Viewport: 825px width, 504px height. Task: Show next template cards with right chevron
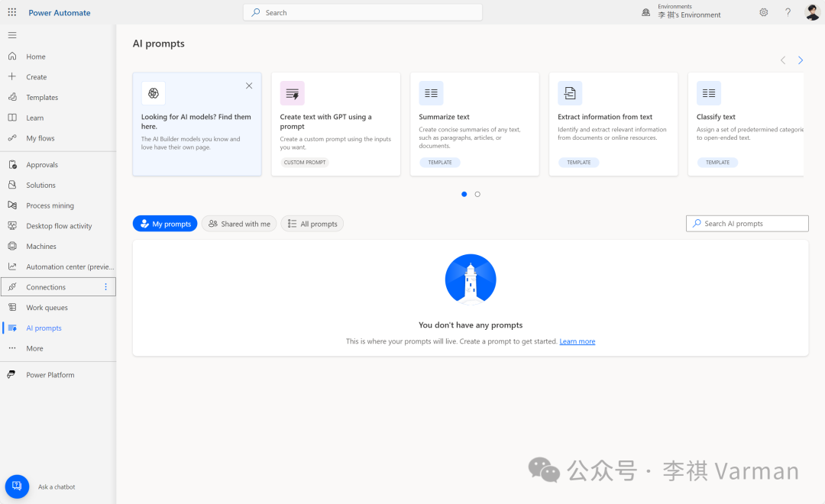801,60
